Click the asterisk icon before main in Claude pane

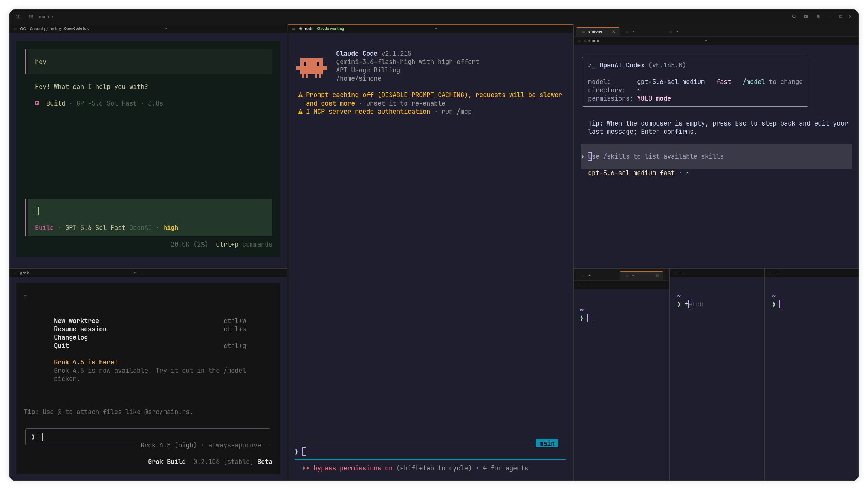coord(300,29)
